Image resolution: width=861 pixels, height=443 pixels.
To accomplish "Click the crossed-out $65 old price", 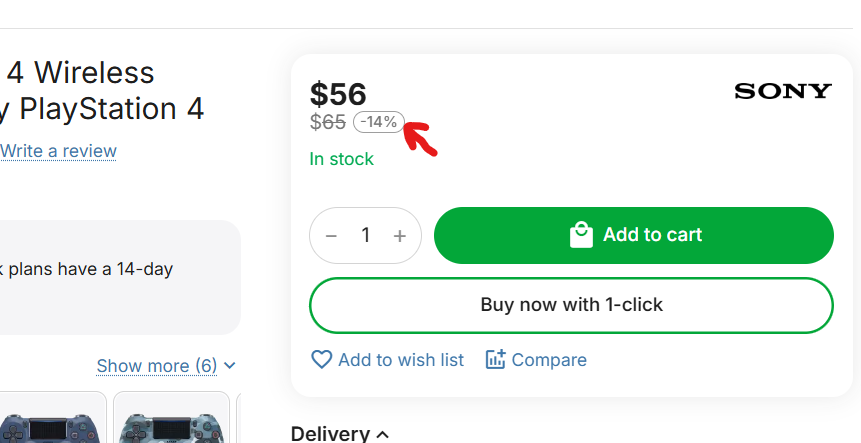I will (x=327, y=122).
